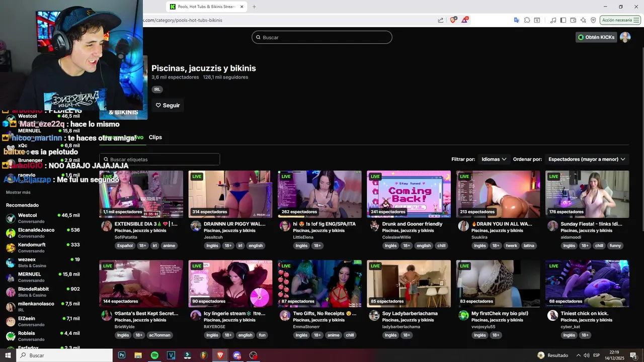The width and height of the screenshot is (644, 362).
Task: Click the Jessitcuh channel avatar
Action: (196, 226)
